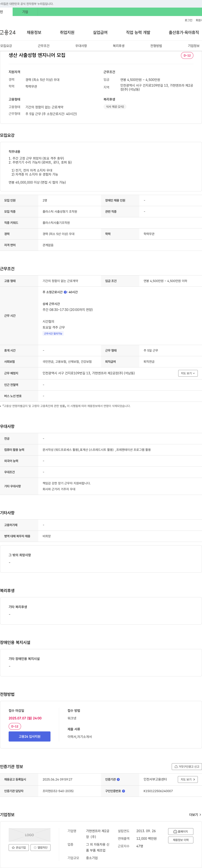Viewport: 202px width, 868px height.
Task: Click the 비희망 value under 병역 대체
Action: click(x=47, y=536)
